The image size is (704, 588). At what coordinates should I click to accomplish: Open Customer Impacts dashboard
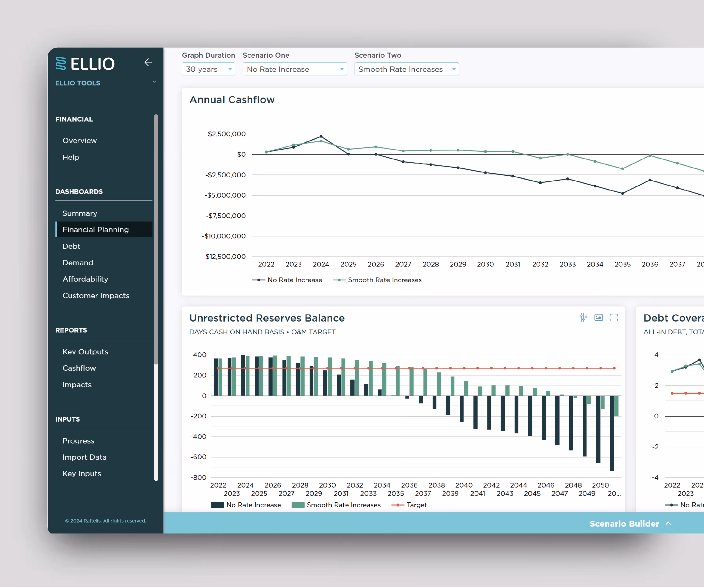click(96, 296)
